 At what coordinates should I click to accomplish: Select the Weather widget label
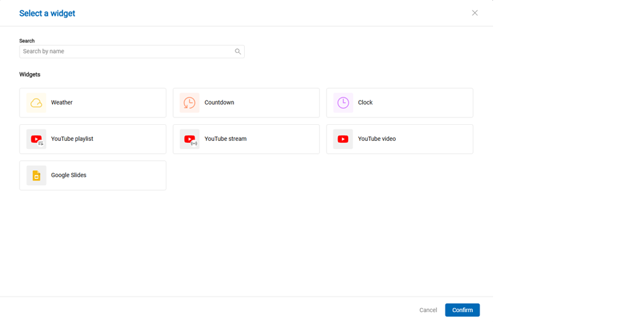click(62, 103)
